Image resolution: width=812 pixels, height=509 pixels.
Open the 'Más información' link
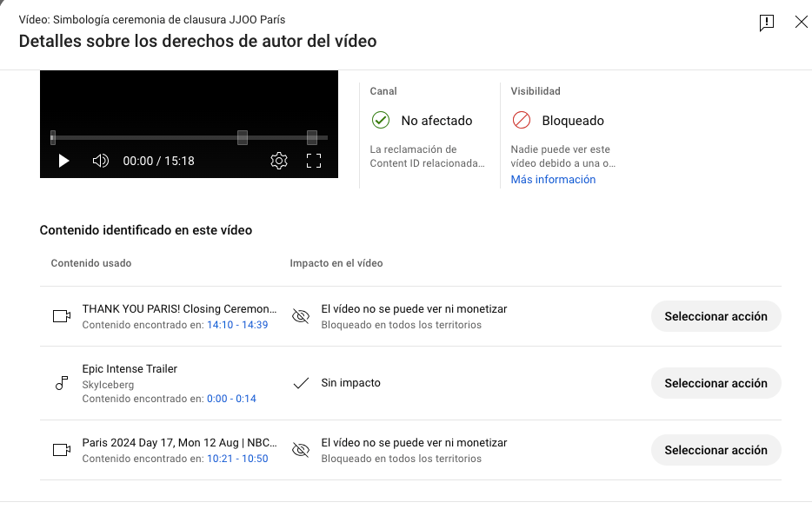click(x=553, y=180)
